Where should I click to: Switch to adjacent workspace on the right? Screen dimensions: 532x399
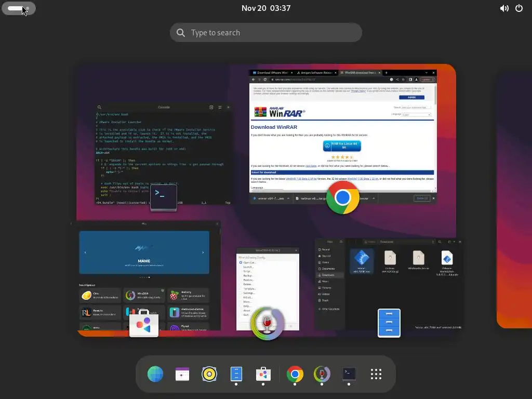(514, 200)
